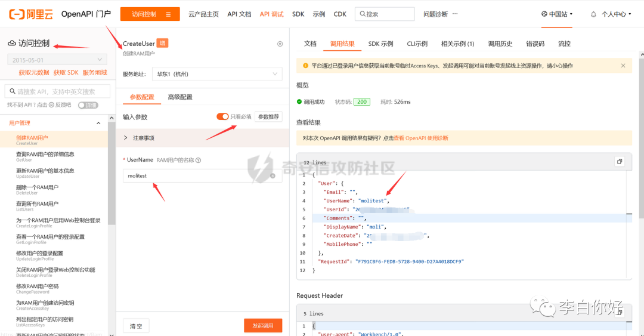
Task: Click the 服务地域 link
Action: pyautogui.click(x=94, y=72)
